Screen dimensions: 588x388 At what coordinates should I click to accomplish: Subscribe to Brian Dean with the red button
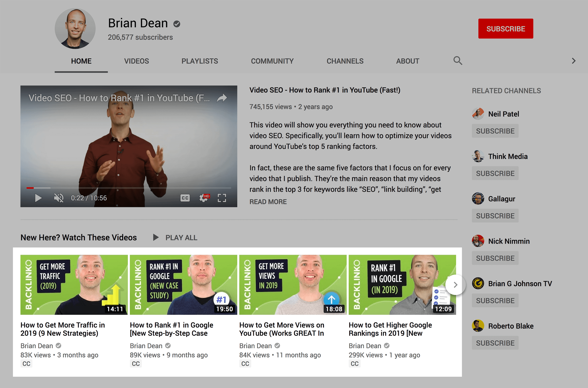point(505,29)
